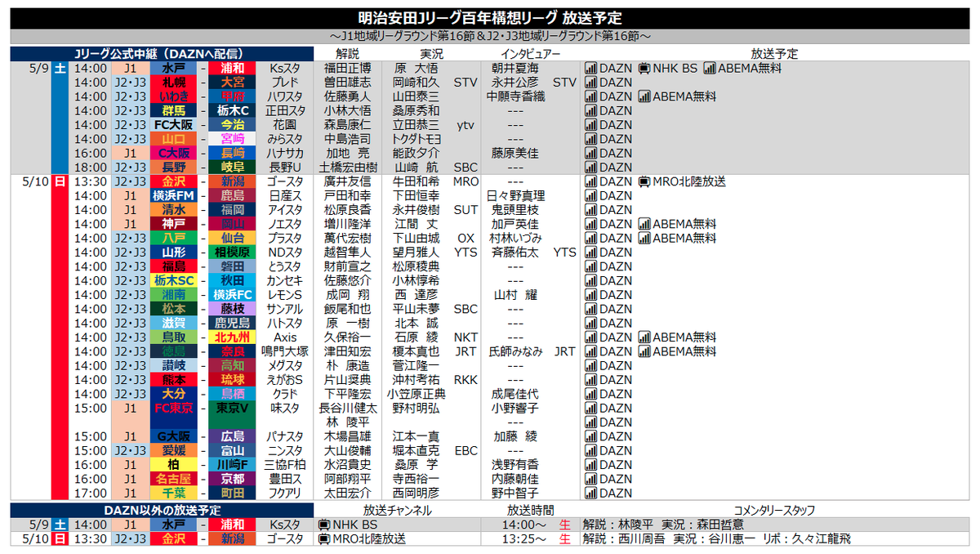Viewport: 980px width, 554px height.
Task: Click the DAZN icon in the 千葉–町田 row
Action: [x=591, y=493]
